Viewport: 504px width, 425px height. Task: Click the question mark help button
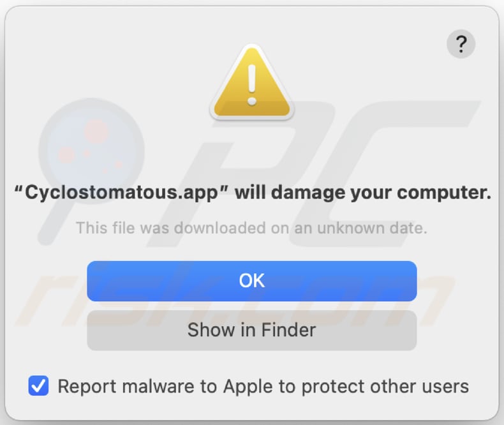[x=461, y=45]
